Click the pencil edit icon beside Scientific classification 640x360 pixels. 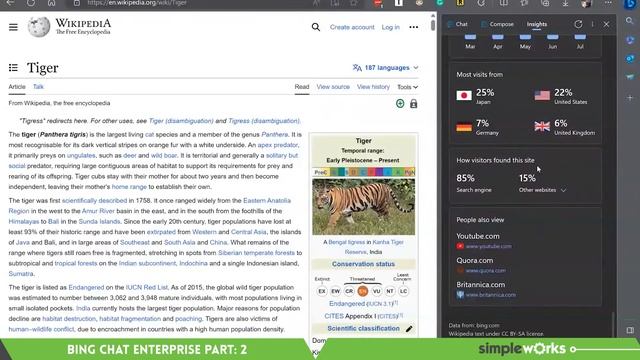pyautogui.click(x=409, y=329)
